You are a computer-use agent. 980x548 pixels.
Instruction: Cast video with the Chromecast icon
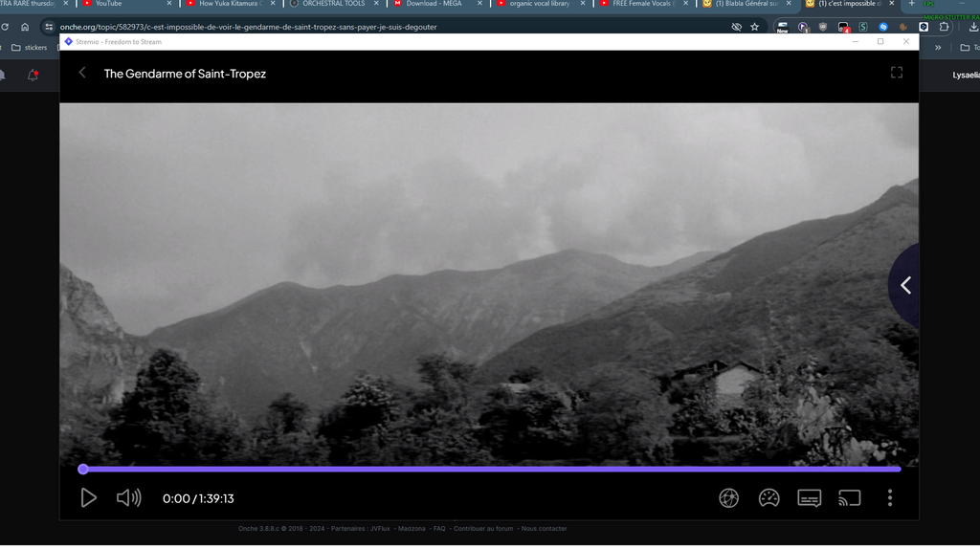coord(850,498)
